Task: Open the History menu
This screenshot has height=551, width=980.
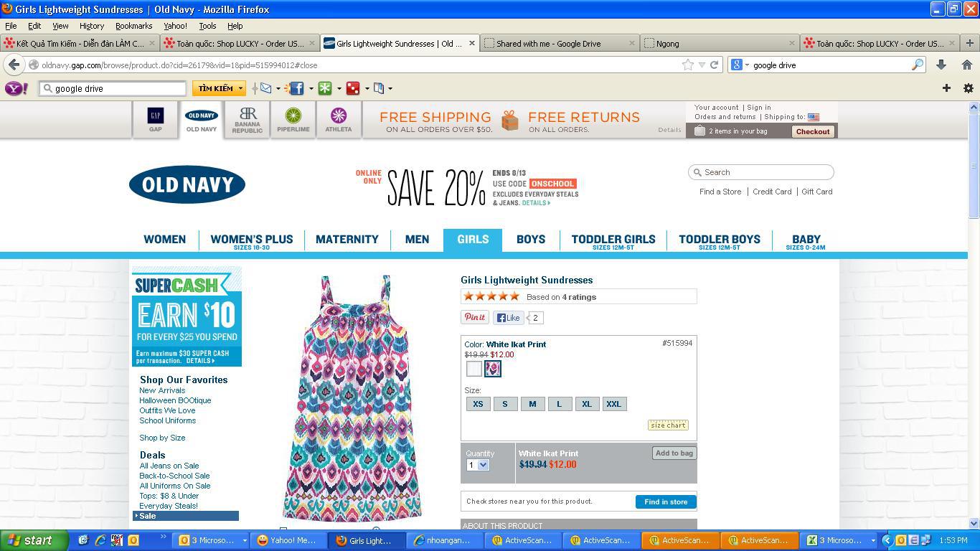Action: coord(92,25)
